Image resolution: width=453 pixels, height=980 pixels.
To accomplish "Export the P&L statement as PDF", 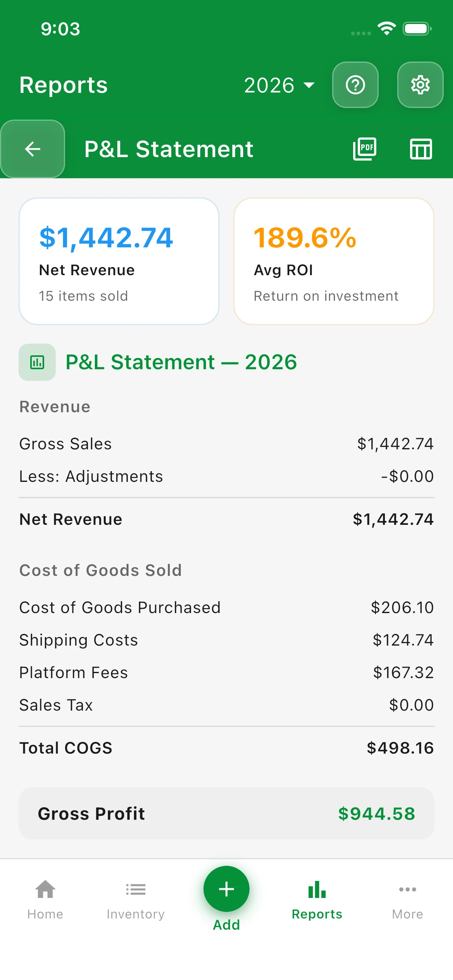I will [364, 149].
